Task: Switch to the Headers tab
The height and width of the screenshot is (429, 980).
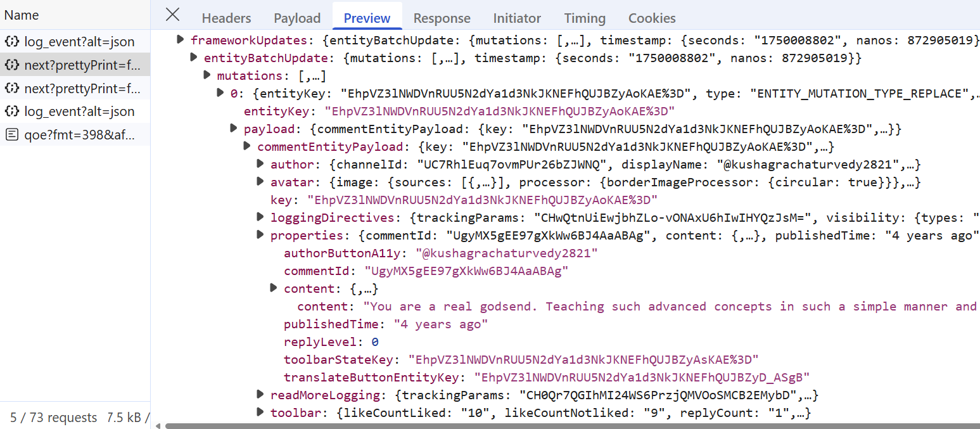Action: (x=226, y=18)
